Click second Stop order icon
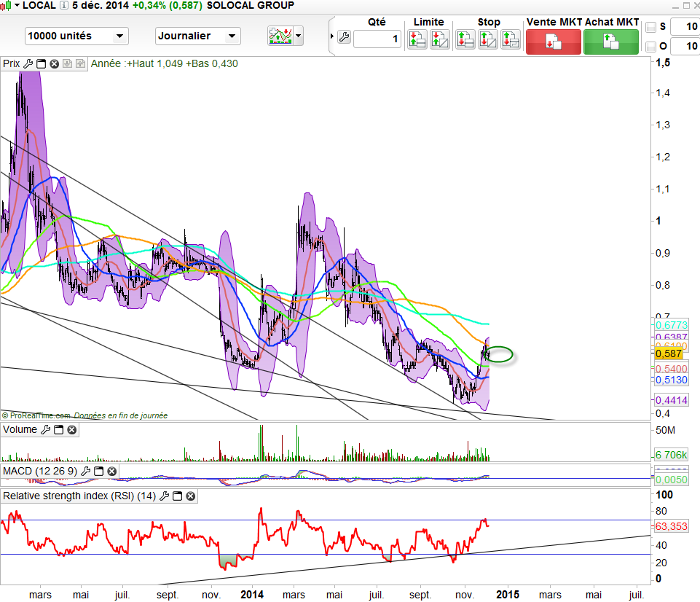This screenshot has height=602, width=700. click(487, 39)
